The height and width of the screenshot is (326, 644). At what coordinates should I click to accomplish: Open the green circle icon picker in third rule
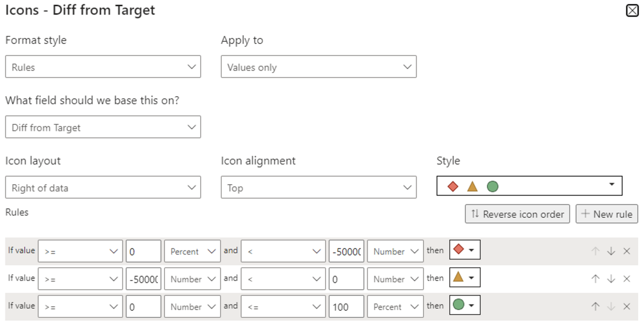tap(465, 305)
